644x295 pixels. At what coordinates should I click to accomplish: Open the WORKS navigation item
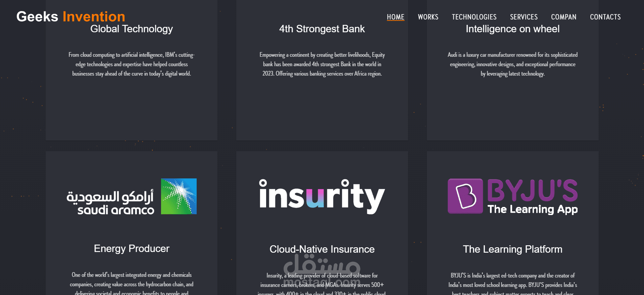click(x=428, y=17)
